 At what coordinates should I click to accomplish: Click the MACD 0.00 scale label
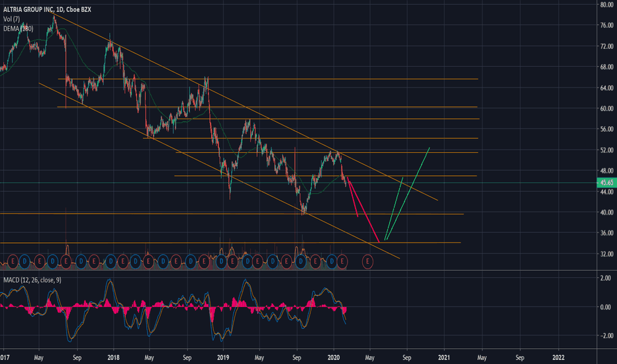tap(605, 307)
